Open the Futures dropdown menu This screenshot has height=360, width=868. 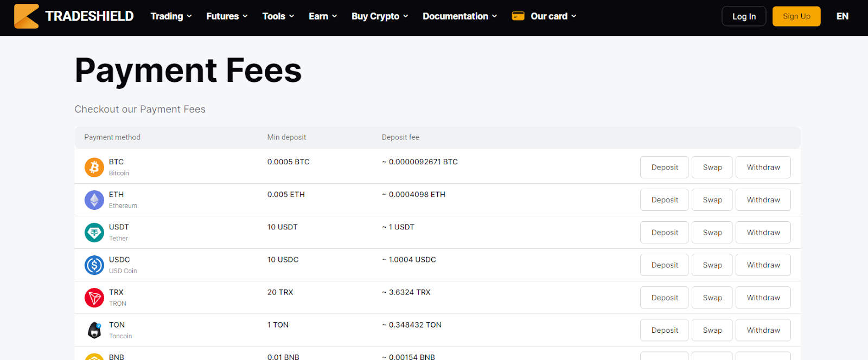(227, 16)
